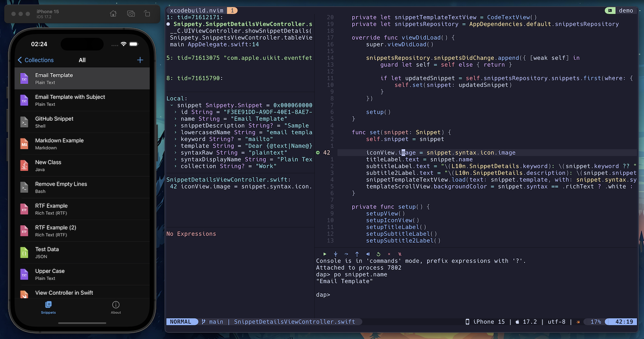This screenshot has height=339, width=644.
Task: Expand the snippetDescription variable
Action: (x=175, y=126)
